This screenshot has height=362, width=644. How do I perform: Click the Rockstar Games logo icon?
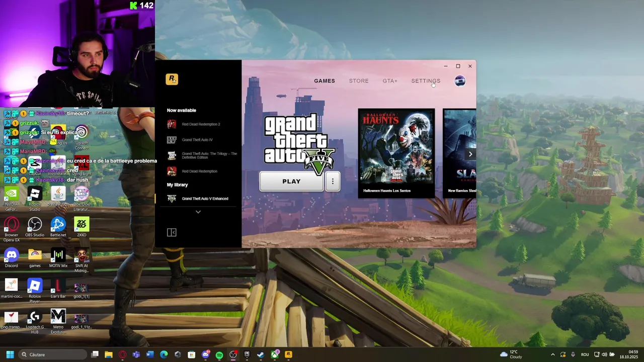click(172, 79)
